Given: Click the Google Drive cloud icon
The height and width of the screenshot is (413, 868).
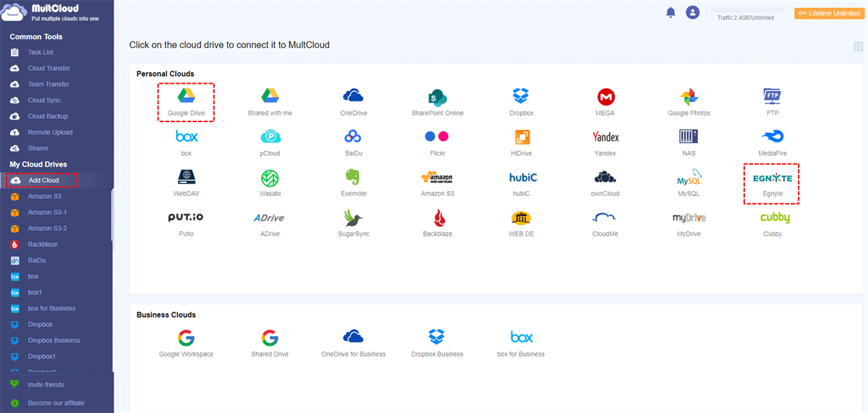Looking at the screenshot, I should [x=187, y=95].
